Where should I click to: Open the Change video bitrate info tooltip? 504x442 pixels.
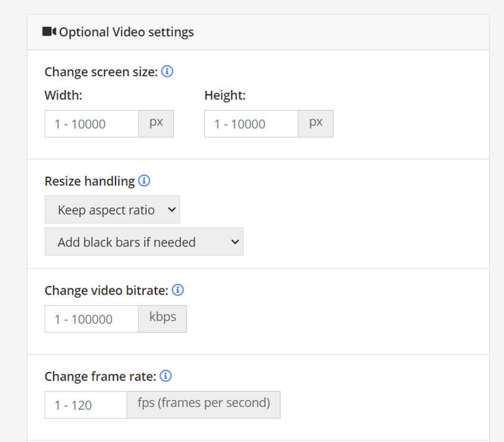(177, 290)
